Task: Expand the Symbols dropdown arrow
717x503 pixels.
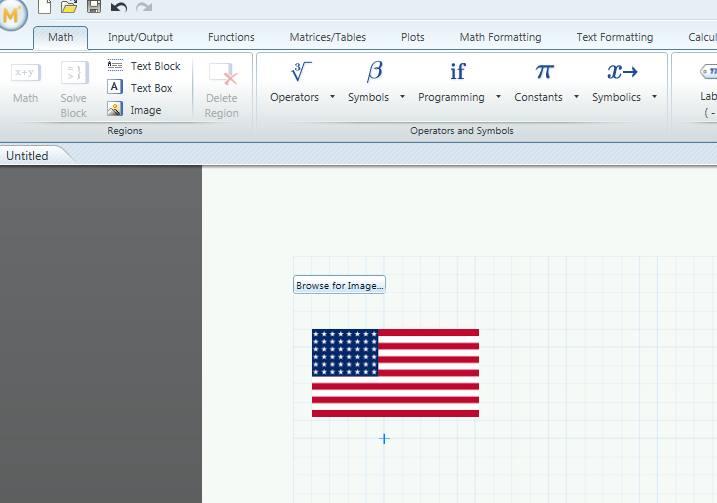Action: (402, 96)
